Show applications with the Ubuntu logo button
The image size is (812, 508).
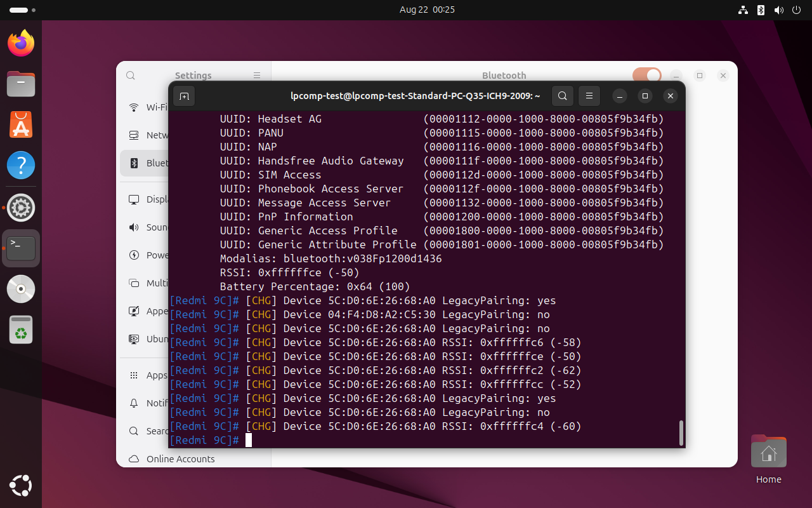point(21,486)
